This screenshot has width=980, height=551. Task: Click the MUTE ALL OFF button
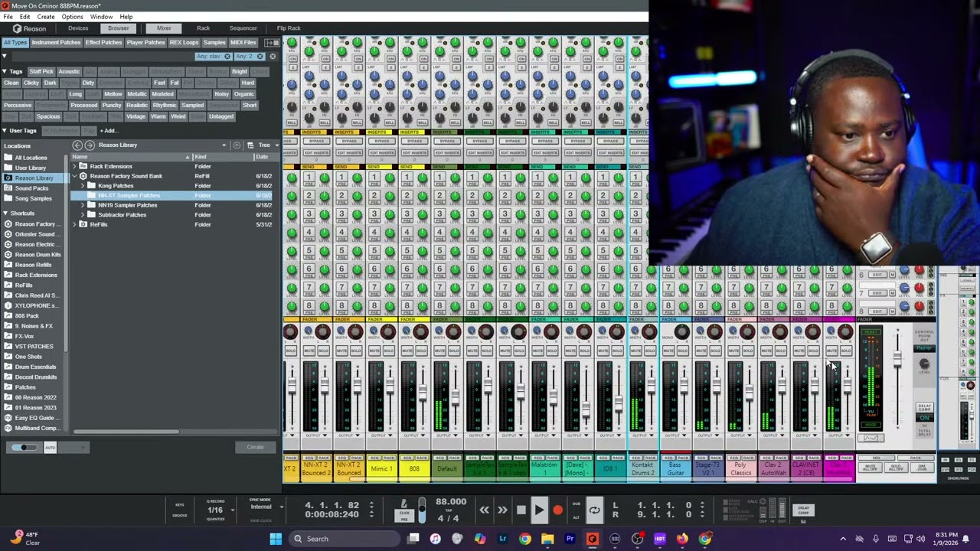click(x=870, y=467)
